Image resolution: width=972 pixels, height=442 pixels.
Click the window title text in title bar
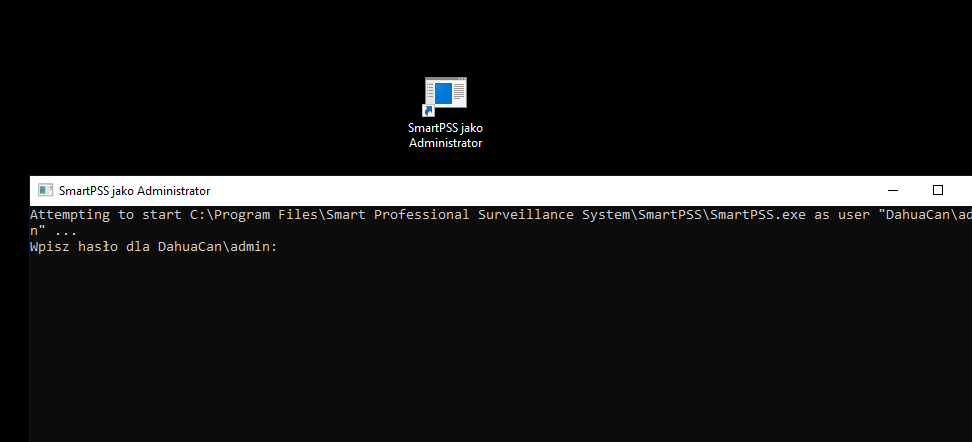click(134, 190)
